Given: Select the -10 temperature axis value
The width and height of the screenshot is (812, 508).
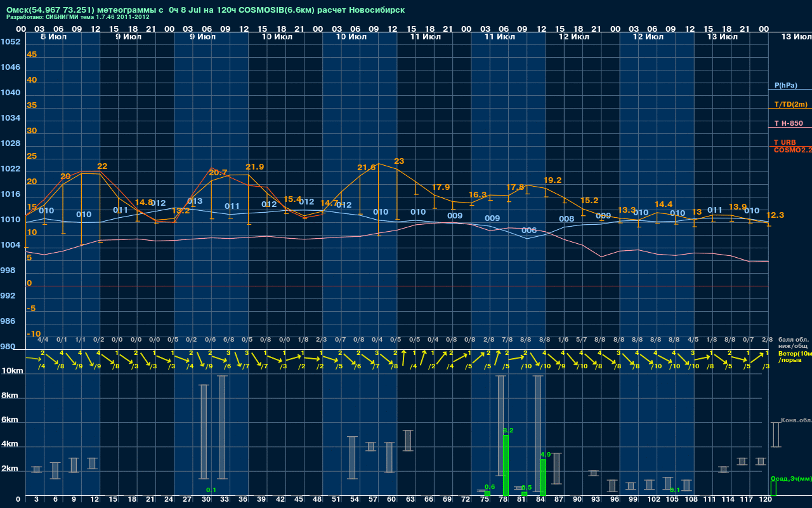Looking at the screenshot, I should pyautogui.click(x=34, y=334).
